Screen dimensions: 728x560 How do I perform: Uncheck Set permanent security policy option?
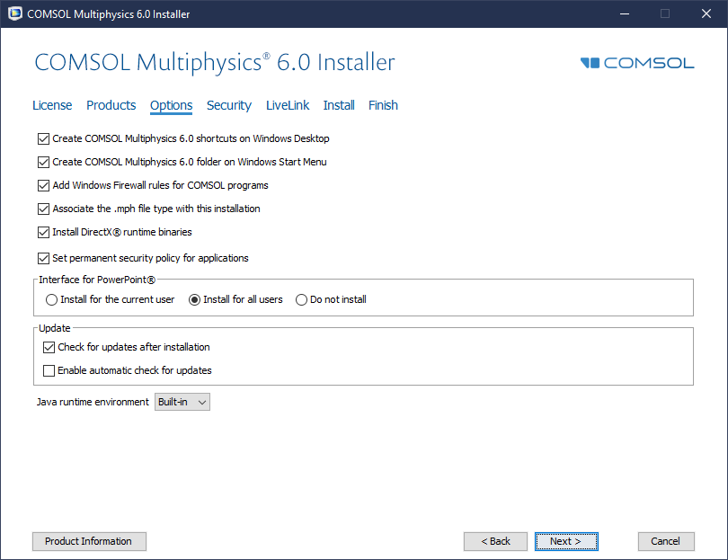pos(43,258)
